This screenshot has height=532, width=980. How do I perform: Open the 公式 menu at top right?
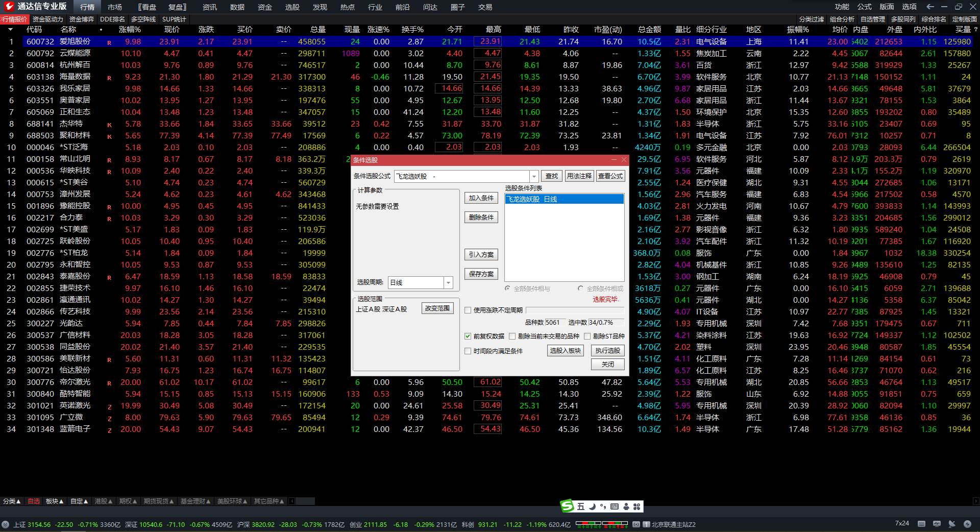(865, 7)
